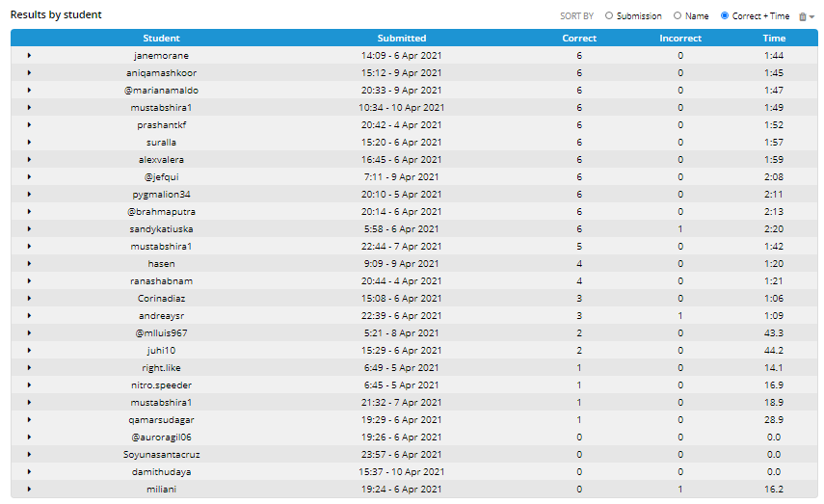The image size is (824, 504).
Task: Click the student name pygmalion34
Action: click(161, 194)
